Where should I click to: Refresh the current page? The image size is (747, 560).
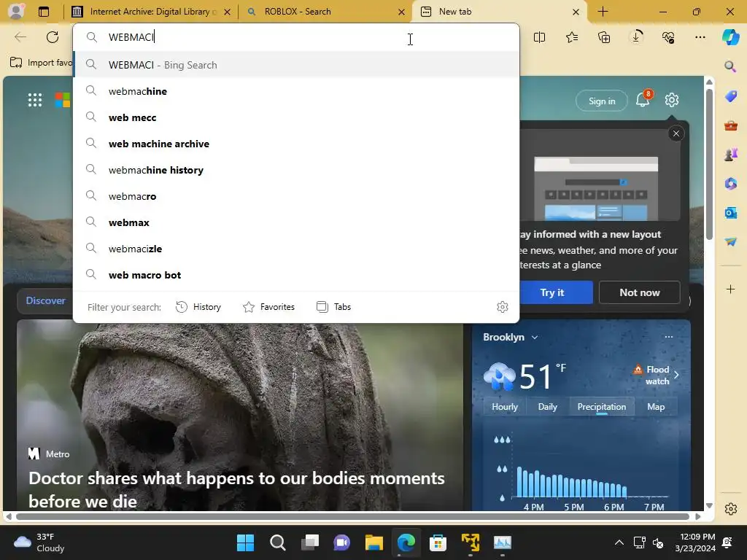(53, 37)
